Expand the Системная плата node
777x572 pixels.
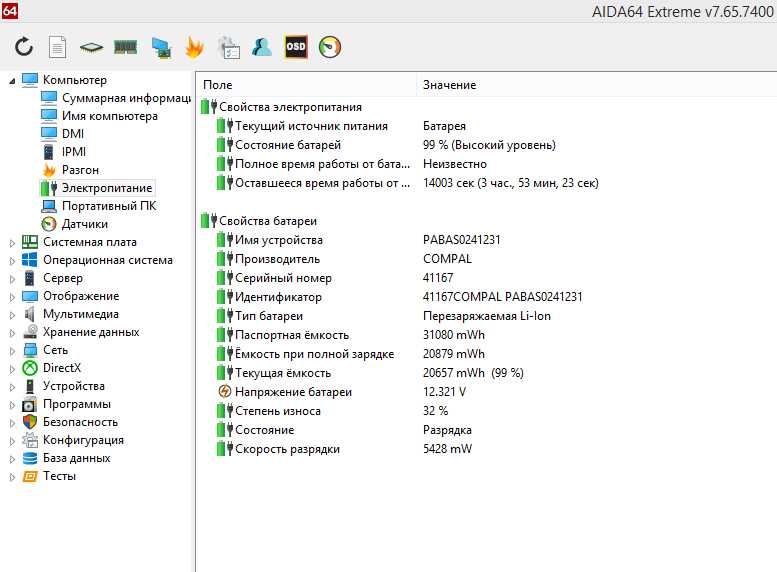point(12,243)
